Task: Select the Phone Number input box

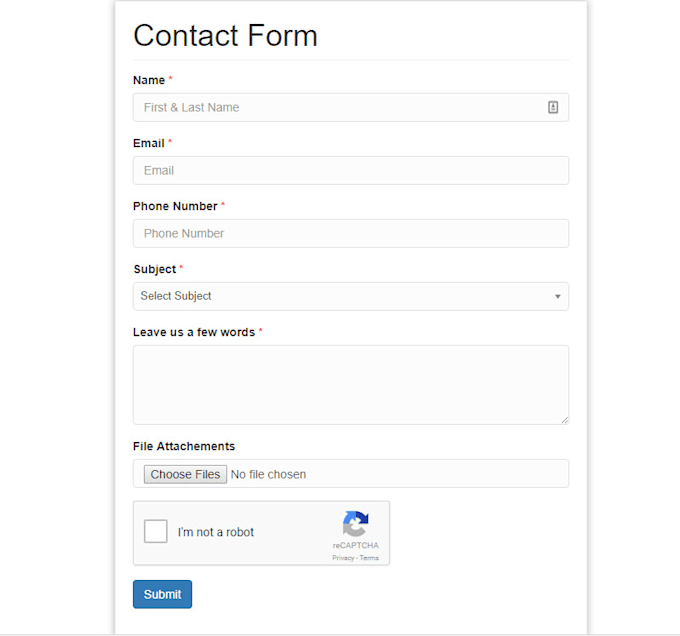Action: click(350, 233)
